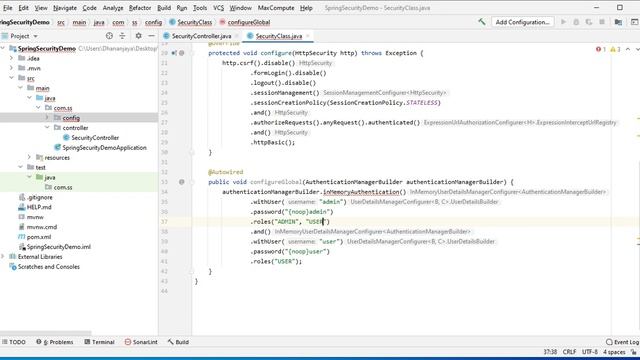Open the SonarLint tool window

click(x=141, y=342)
